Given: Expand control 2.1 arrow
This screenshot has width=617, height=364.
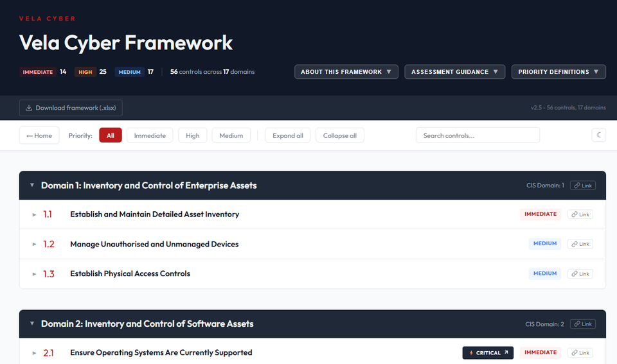Looking at the screenshot, I should 34,353.
